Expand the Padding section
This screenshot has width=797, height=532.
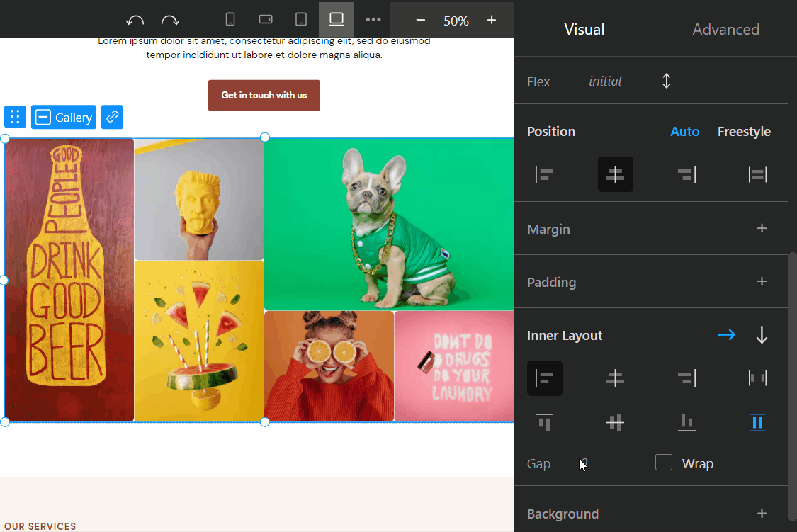coord(762,282)
